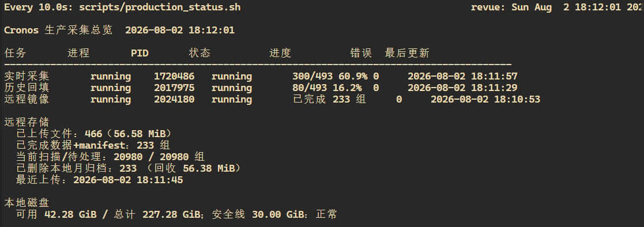Screen dimensions: 644x227
Task: Click the 进度 column header
Action: (280, 53)
